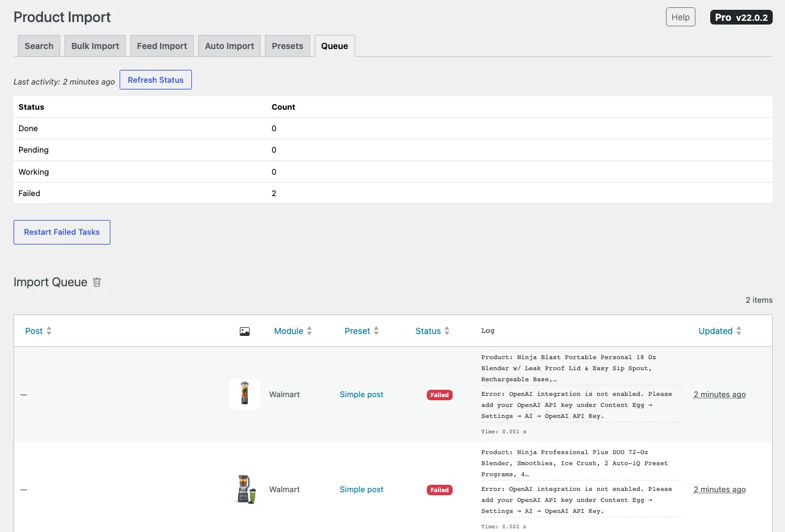Click the 'Failed' status summary label
Viewport: 785px width, 532px height.
point(29,194)
